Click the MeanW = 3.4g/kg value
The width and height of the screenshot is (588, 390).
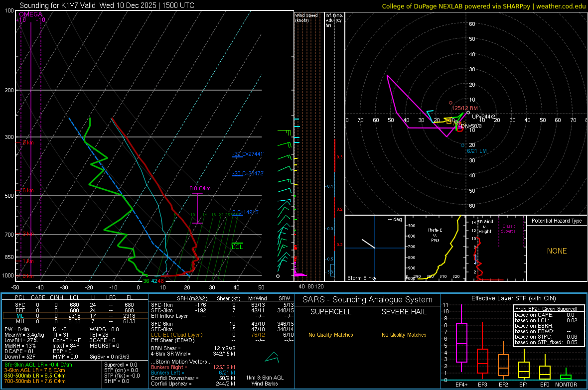(x=24, y=335)
